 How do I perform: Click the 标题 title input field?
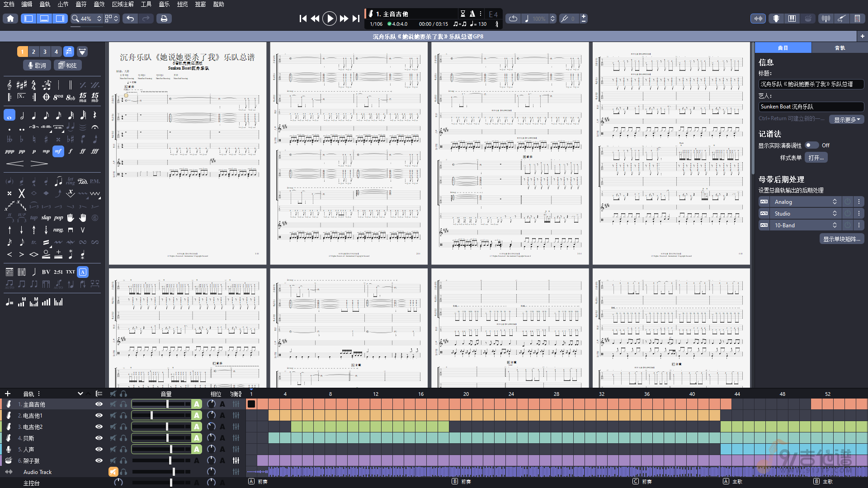[x=811, y=84]
